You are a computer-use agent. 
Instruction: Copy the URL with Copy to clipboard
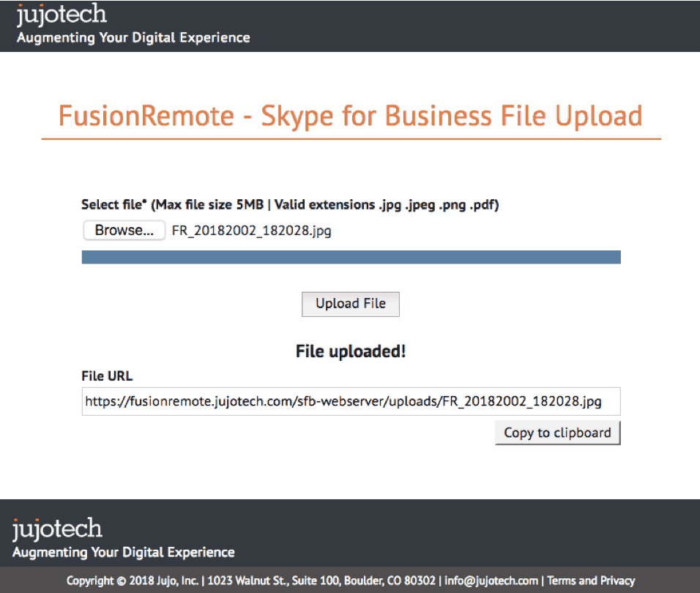click(x=558, y=433)
